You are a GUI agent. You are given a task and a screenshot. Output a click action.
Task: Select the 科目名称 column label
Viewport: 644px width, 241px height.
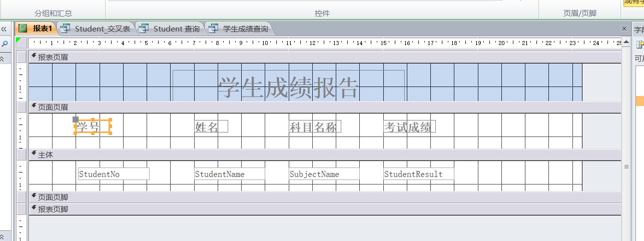(314, 126)
